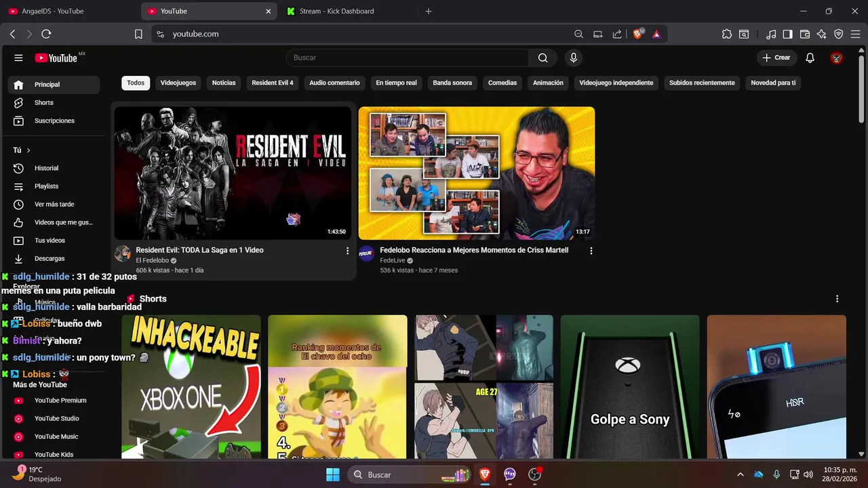Select the Noticias filter chip
Image resolution: width=868 pixels, height=488 pixels.
point(224,83)
